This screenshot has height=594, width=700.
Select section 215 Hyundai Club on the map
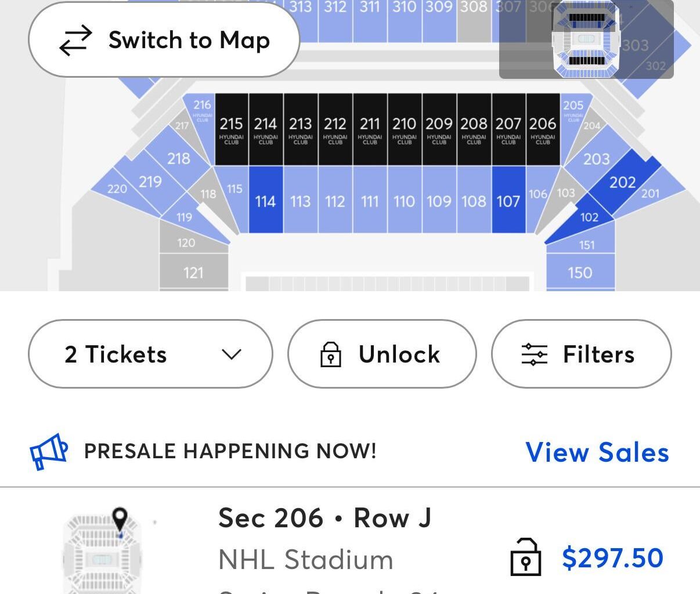232,129
